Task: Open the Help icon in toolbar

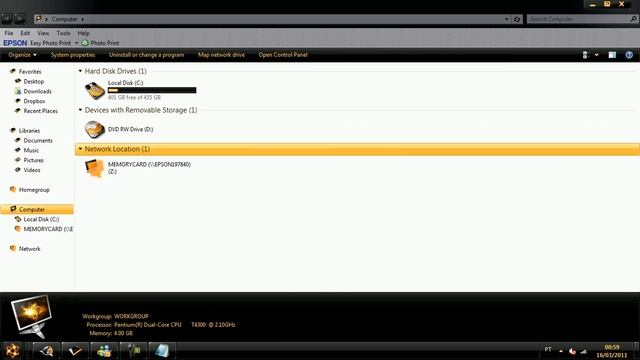Action: coord(629,55)
